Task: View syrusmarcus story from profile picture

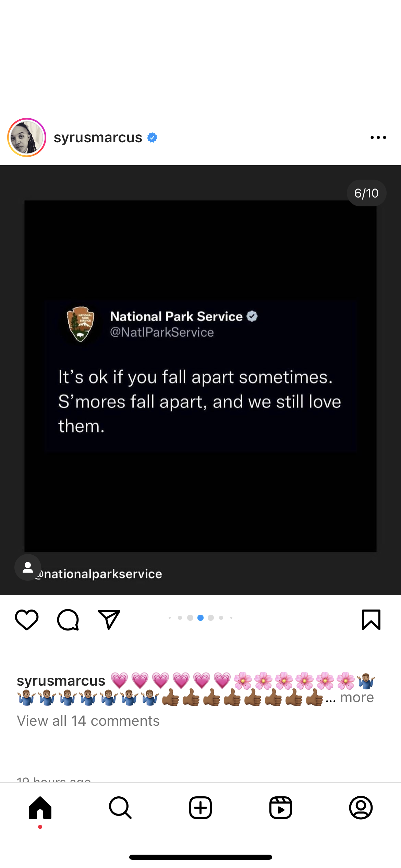Action: (27, 137)
